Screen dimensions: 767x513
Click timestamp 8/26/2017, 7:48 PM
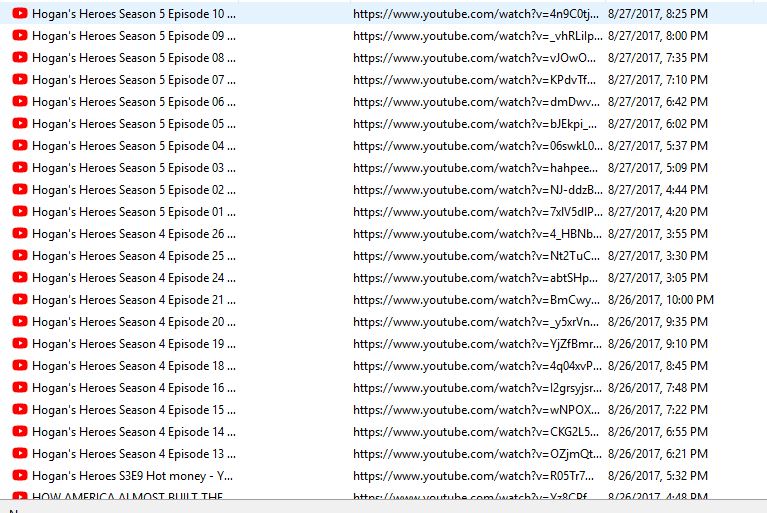coord(658,388)
